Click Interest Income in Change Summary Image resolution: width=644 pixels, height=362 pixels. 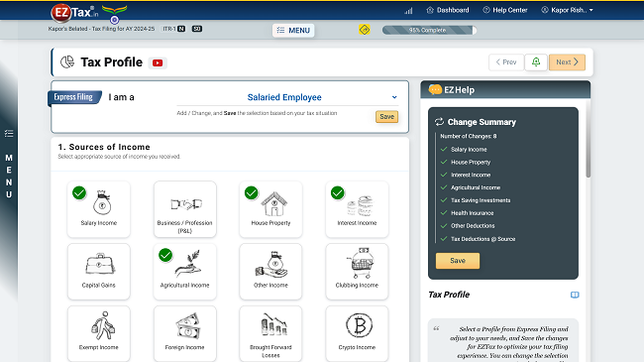pos(471,175)
